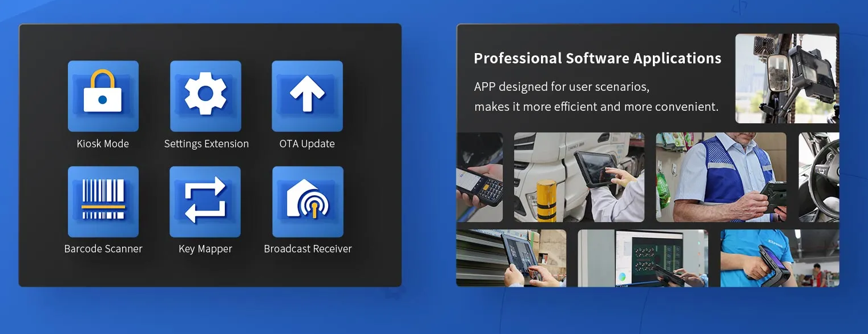Click the "Broadcast Receiver" label

pyautogui.click(x=308, y=249)
